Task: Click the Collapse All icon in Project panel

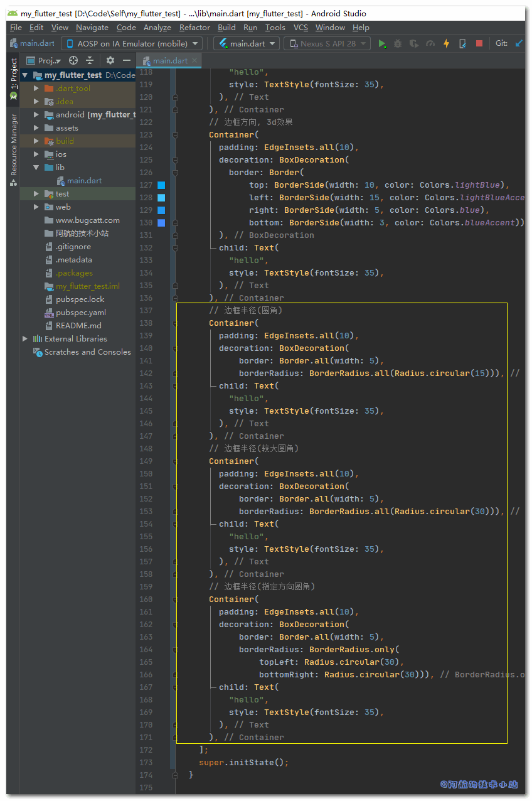Action: click(90, 60)
